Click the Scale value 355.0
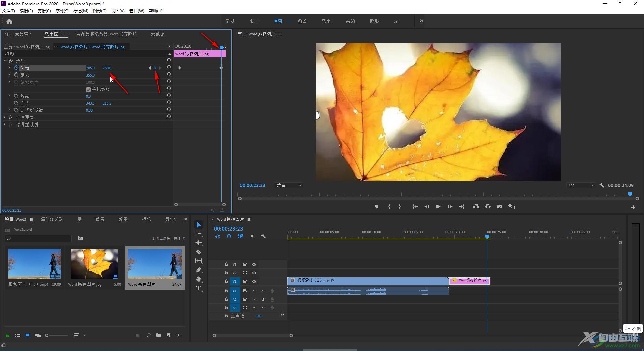 [90, 75]
